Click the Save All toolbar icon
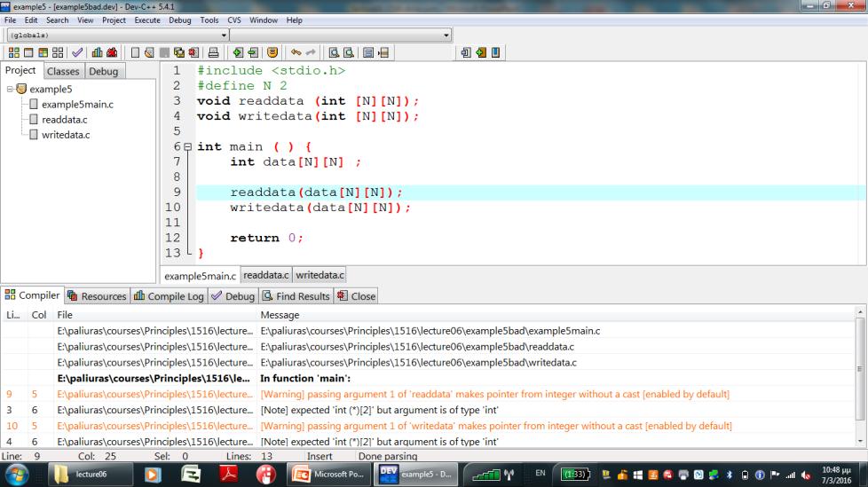 178,52
